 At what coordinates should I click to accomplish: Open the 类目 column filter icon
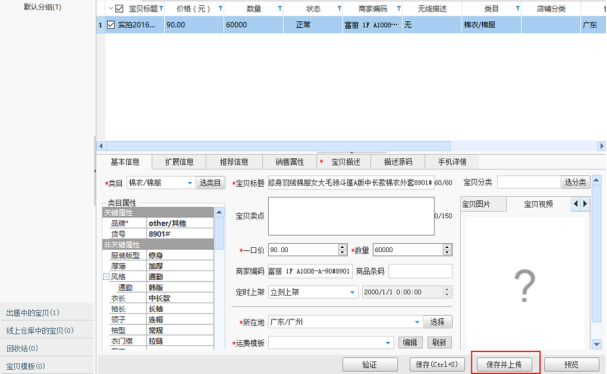pyautogui.click(x=518, y=9)
